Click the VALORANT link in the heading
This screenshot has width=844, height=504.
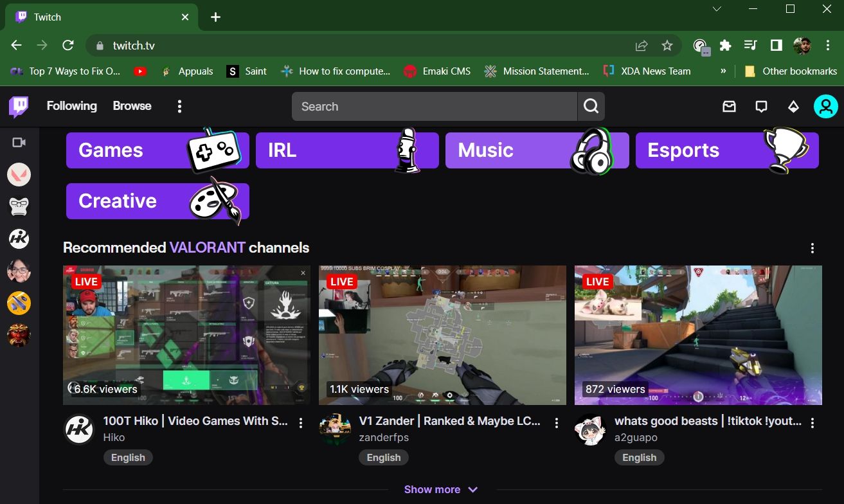tap(208, 248)
